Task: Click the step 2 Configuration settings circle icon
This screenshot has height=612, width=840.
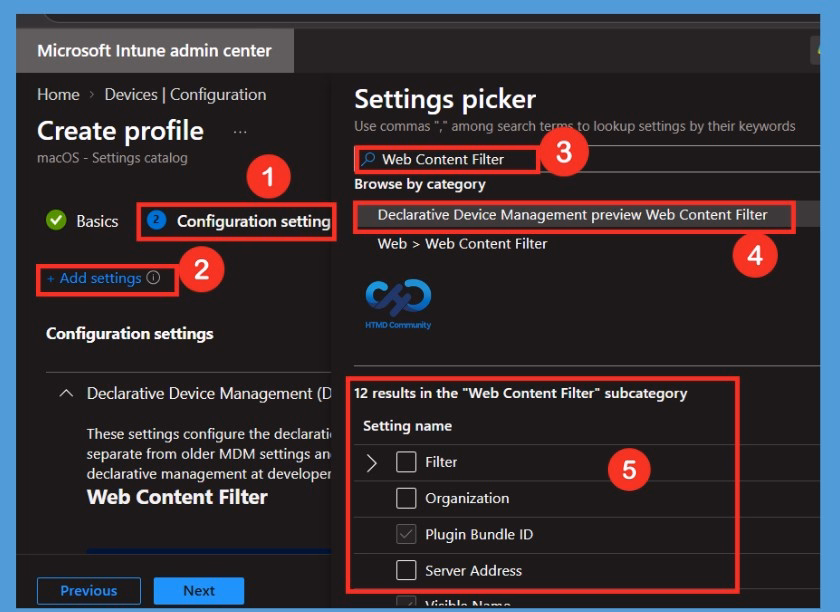Action: (156, 220)
